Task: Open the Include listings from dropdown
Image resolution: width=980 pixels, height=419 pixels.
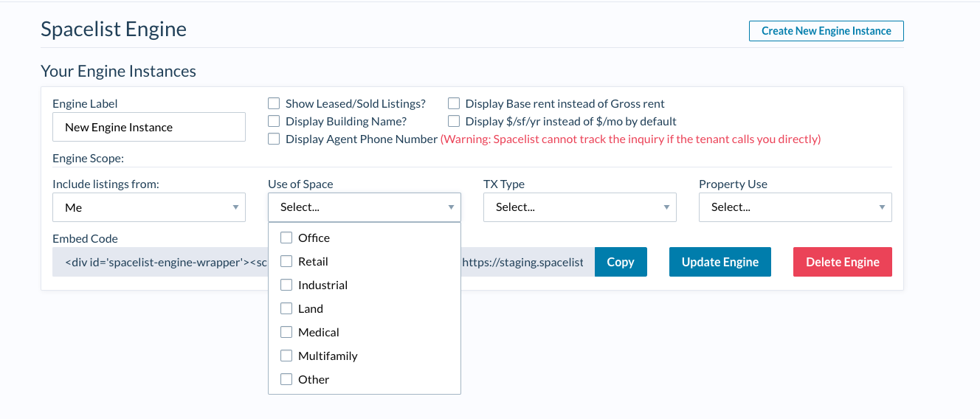Action: (149, 207)
